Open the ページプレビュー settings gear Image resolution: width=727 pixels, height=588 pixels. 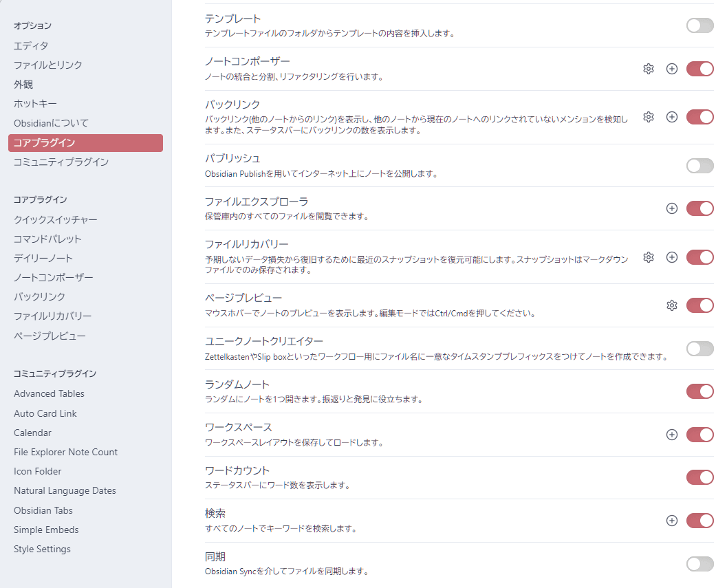pyautogui.click(x=672, y=305)
